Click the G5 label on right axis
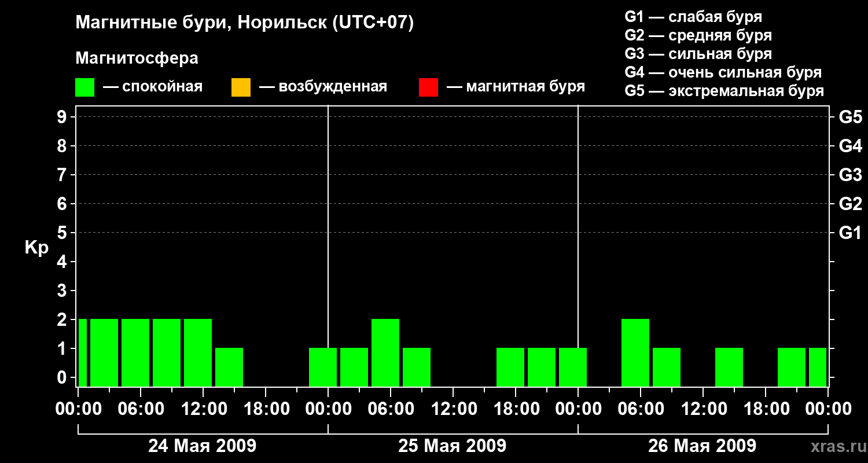The height and width of the screenshot is (463, 868). [x=850, y=117]
